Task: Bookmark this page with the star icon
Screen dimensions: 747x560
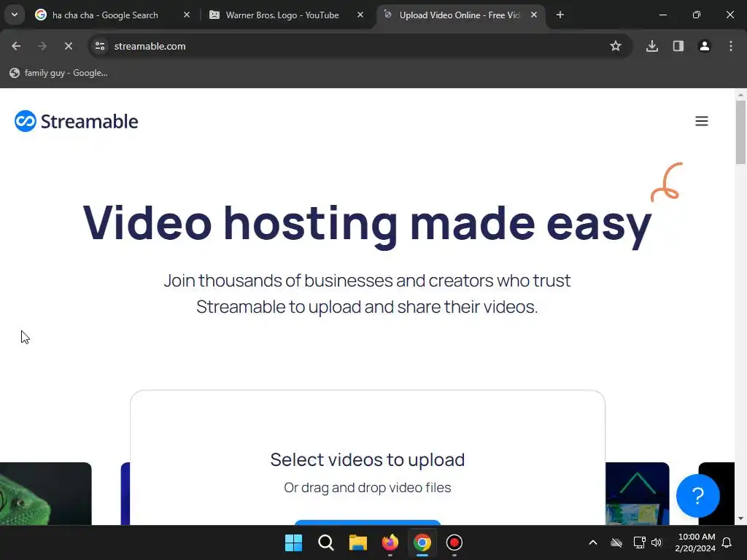Action: [616, 46]
